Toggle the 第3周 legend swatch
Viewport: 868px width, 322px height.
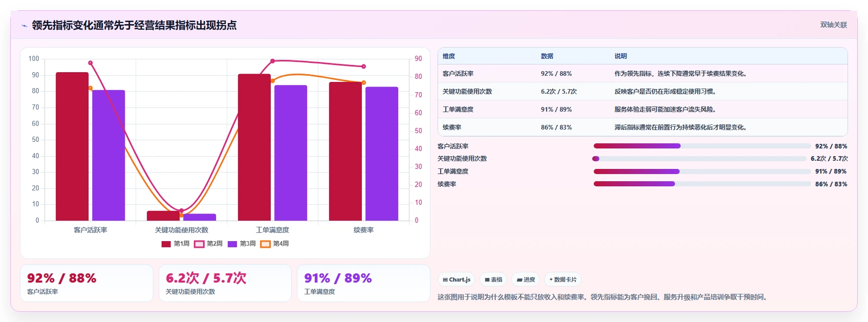[x=232, y=244]
